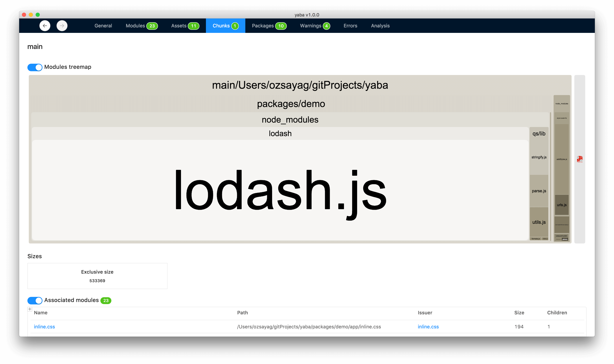Click the FoamTree logo icon
Screen dimensions: 614x364
click(x=580, y=159)
